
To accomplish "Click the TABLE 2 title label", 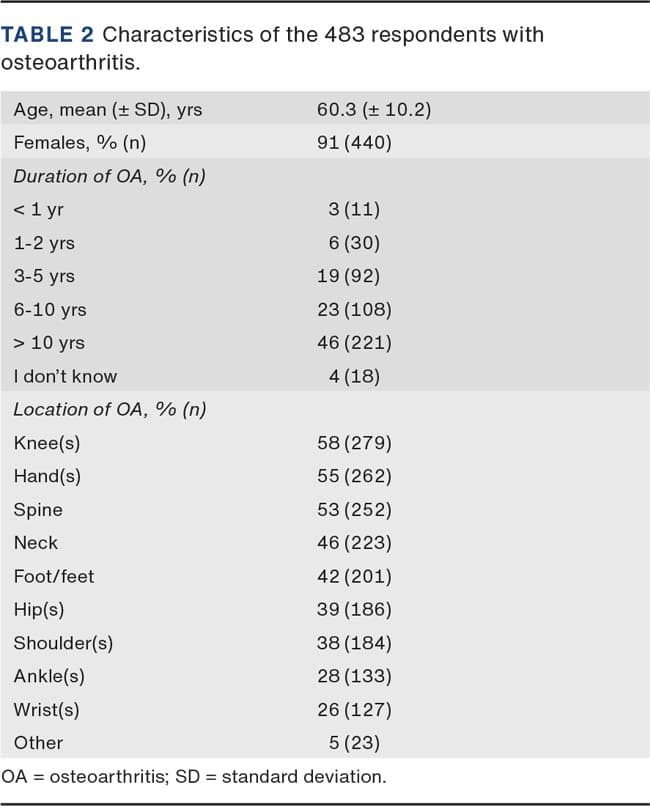I will tap(49, 35).
